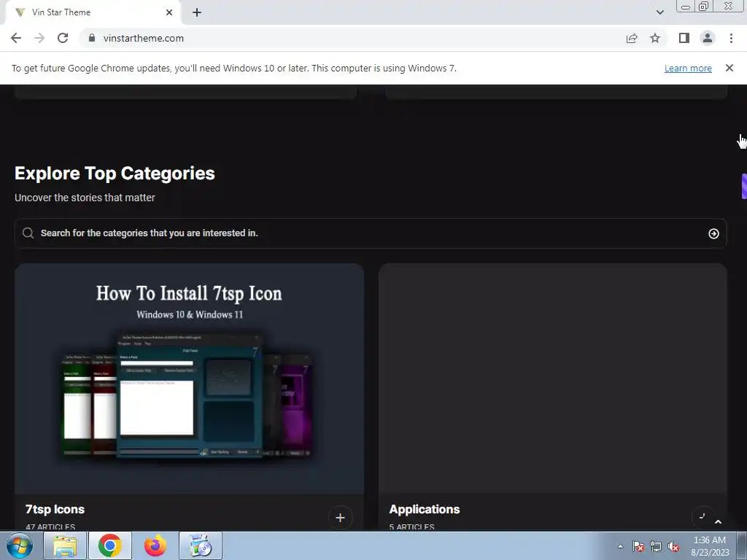Open the installer program taskbar icon
Image resolution: width=747 pixels, height=560 pixels.
(x=201, y=545)
